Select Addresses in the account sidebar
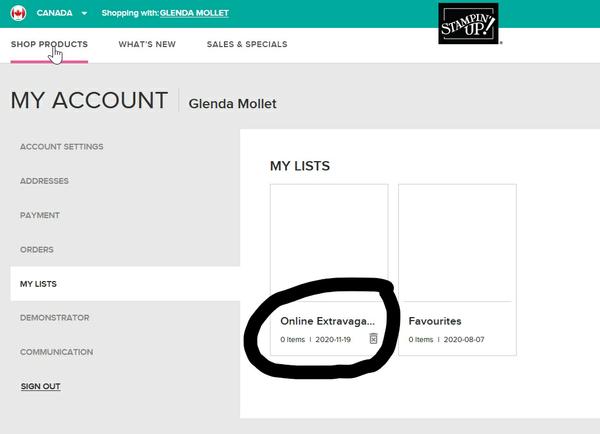600x434 pixels. point(45,181)
